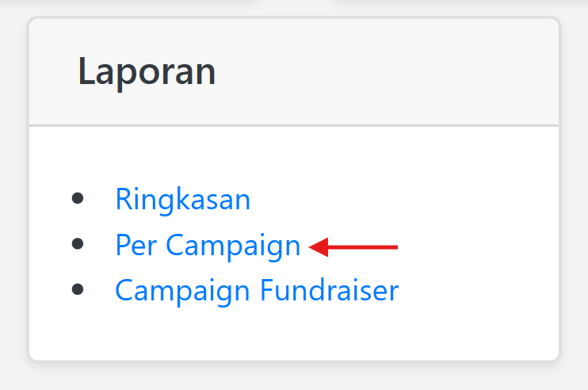This screenshot has height=390, width=588.
Task: Click the divider line below the Laporan header
Action: (294, 125)
